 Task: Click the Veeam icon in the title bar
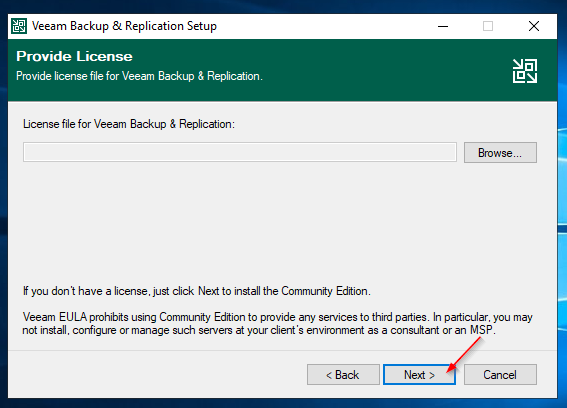19,26
